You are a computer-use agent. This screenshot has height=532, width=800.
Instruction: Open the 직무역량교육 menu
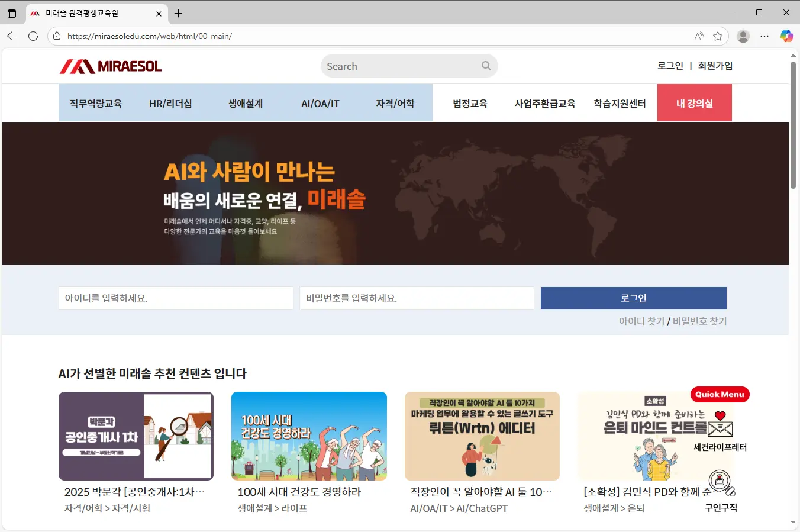[x=96, y=103]
